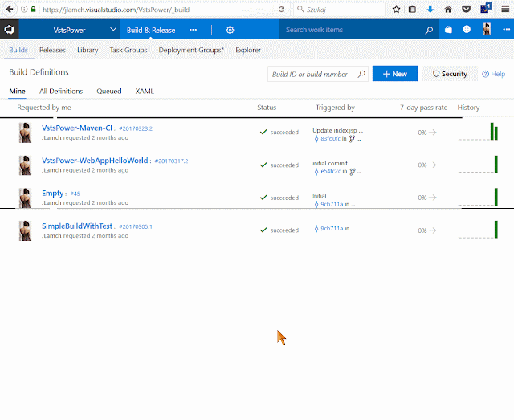Open build number #20170317.2

tap(171, 161)
